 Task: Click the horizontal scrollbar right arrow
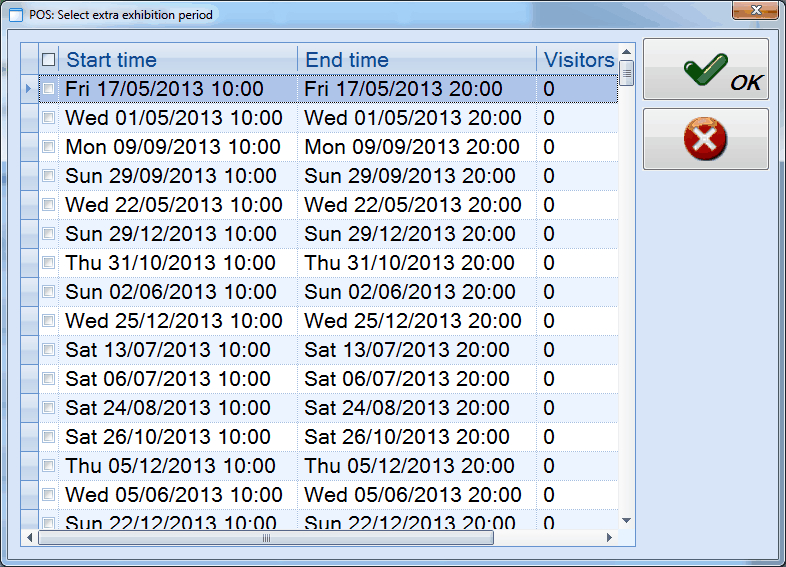click(609, 538)
